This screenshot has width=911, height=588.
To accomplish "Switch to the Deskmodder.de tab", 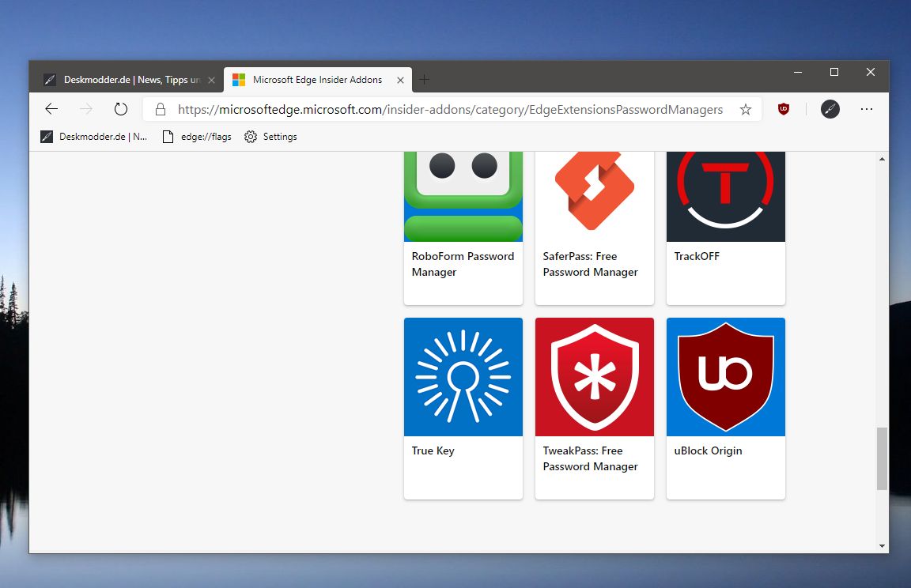I will click(130, 80).
